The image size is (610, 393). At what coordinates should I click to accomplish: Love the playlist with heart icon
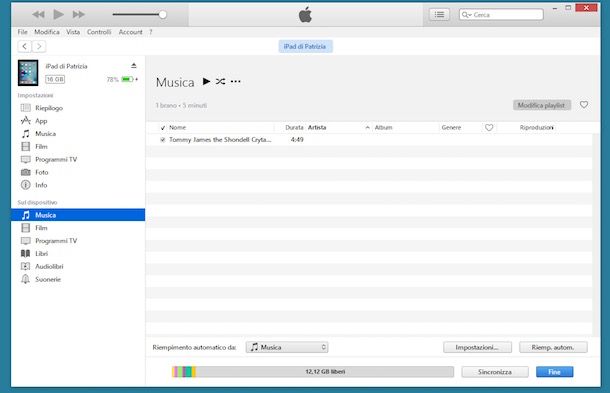(x=584, y=104)
